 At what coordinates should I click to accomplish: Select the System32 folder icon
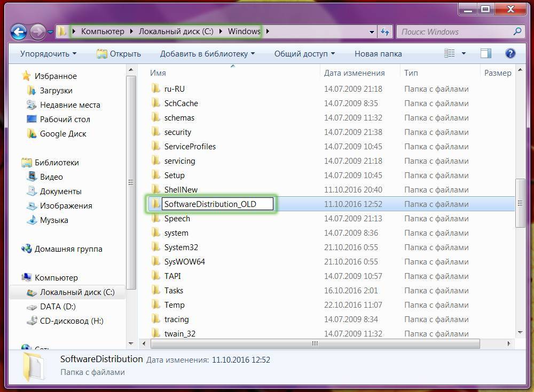155,247
